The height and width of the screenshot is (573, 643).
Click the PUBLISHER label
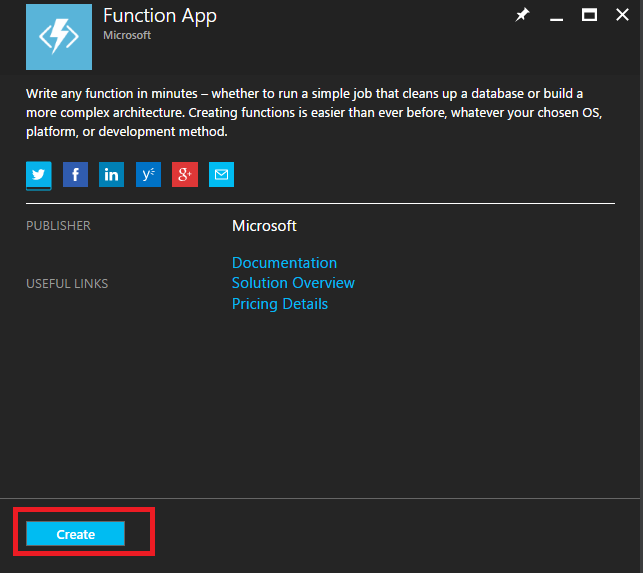[x=58, y=226]
